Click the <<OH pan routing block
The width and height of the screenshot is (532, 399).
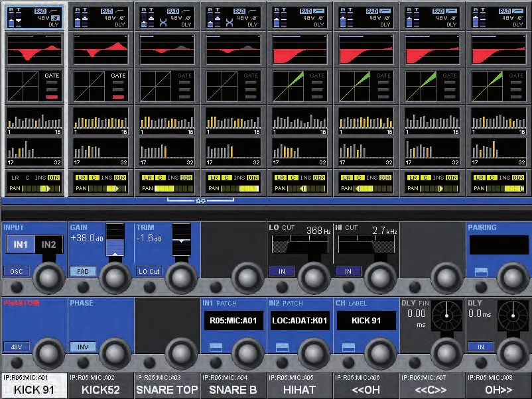pyautogui.click(x=366, y=183)
